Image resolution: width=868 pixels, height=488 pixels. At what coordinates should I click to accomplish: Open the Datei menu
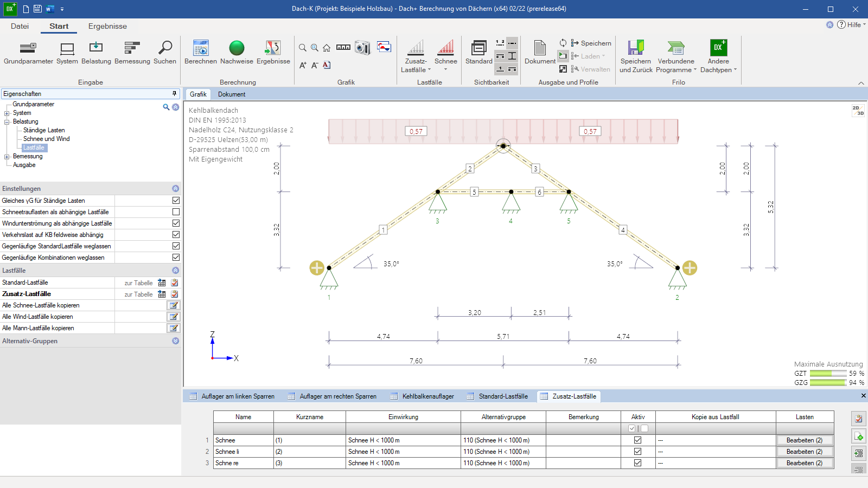point(20,26)
